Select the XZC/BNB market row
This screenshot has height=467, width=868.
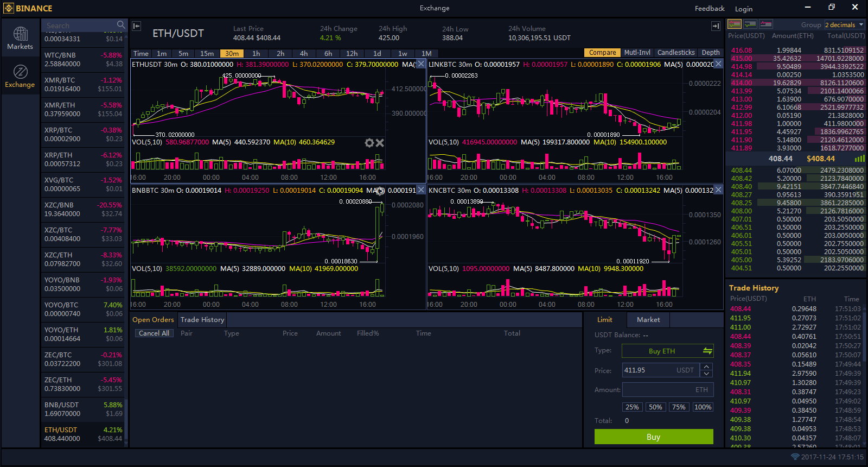(x=83, y=210)
